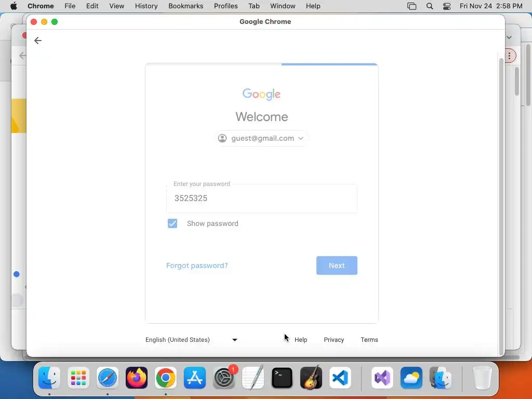The image size is (532, 399).
Task: Open the History menu
Action: coord(146,6)
